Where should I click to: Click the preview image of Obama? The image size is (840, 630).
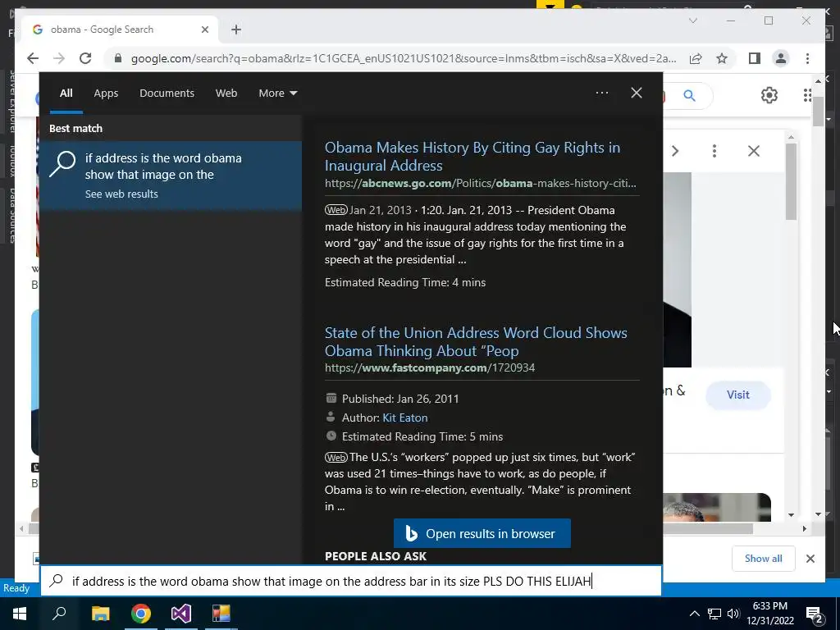[677, 269]
